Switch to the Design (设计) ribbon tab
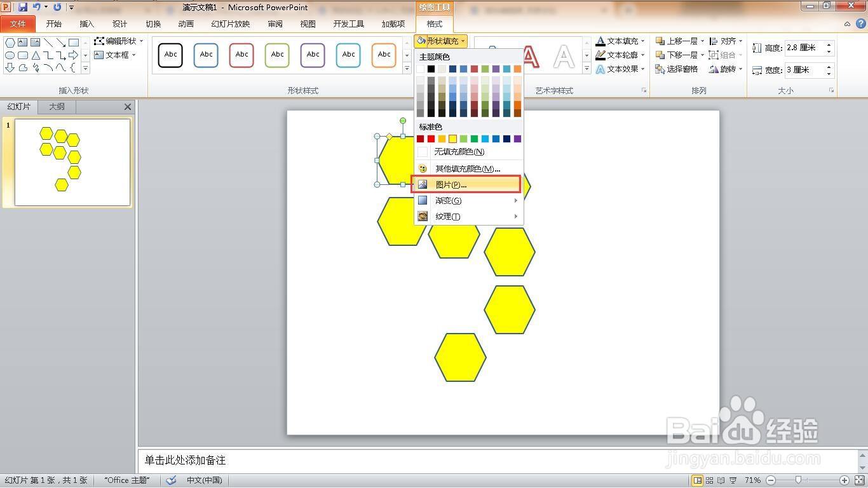The height and width of the screenshot is (488, 868). [x=120, y=24]
